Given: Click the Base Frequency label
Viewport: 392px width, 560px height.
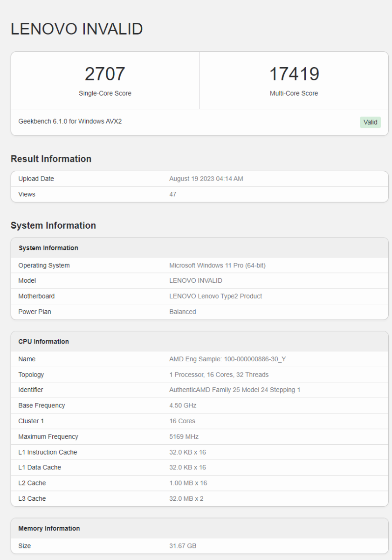Looking at the screenshot, I should 41,406.
